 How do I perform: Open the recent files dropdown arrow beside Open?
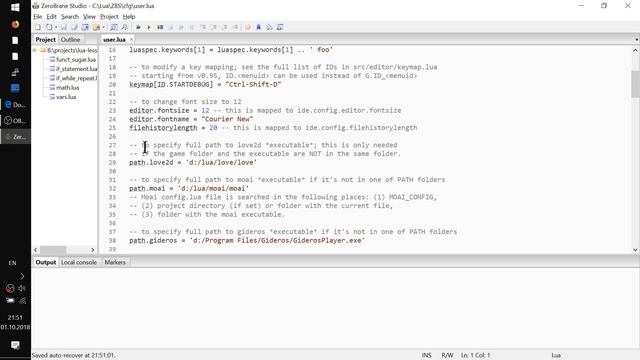tap(56, 27)
